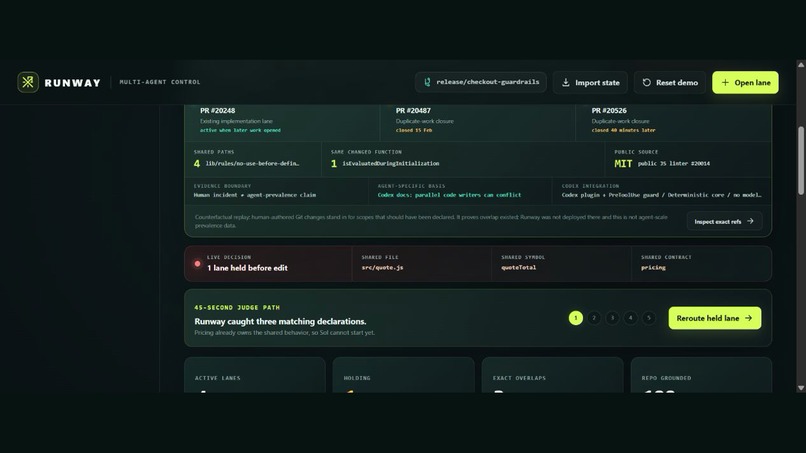Viewport: 806px width, 453px height.
Task: Click isEvaluatedDuringInitialization function name
Action: click(391, 164)
